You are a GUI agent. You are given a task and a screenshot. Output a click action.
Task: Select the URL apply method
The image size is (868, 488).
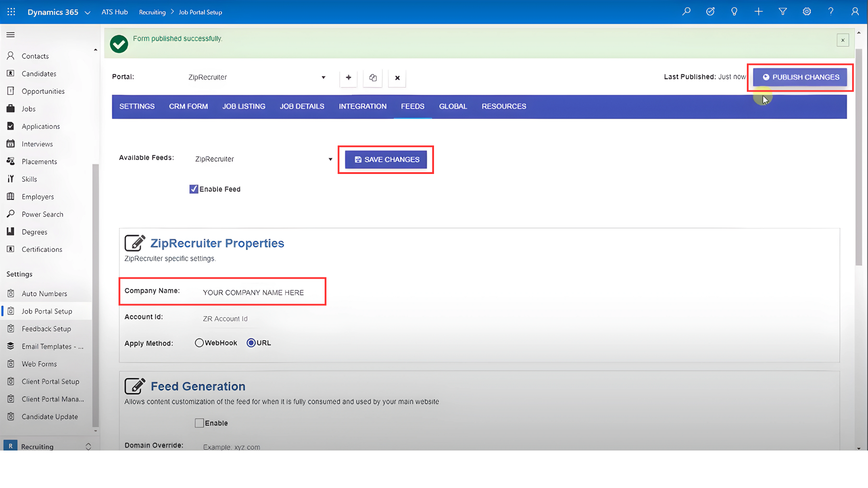(251, 343)
